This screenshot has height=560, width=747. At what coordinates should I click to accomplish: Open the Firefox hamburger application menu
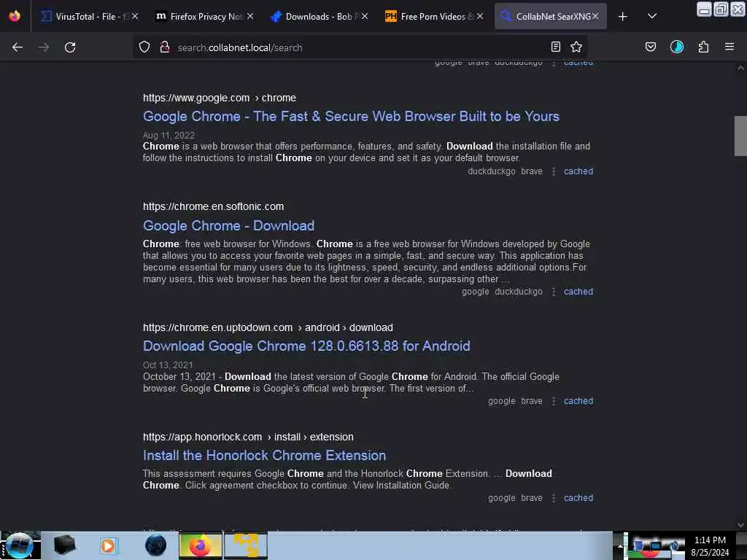729,47
